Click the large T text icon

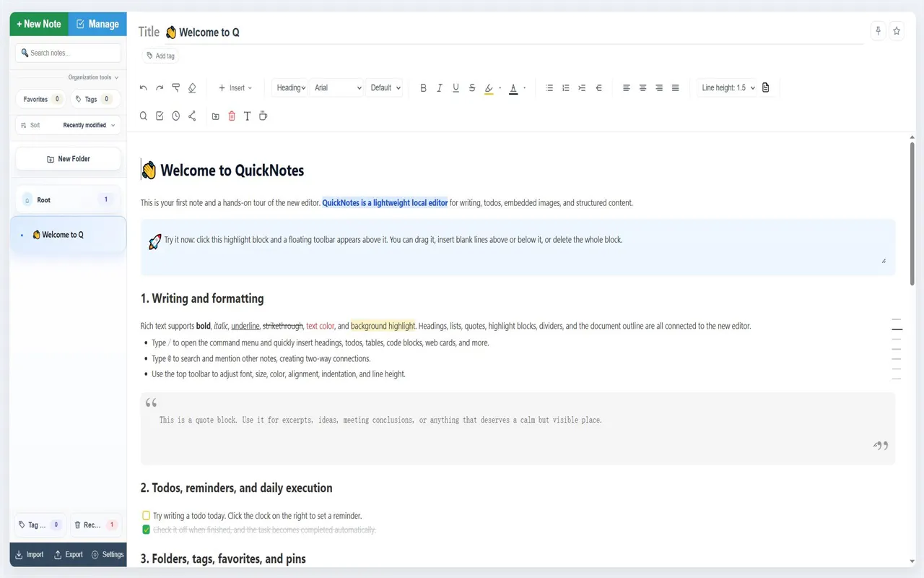[x=247, y=116]
